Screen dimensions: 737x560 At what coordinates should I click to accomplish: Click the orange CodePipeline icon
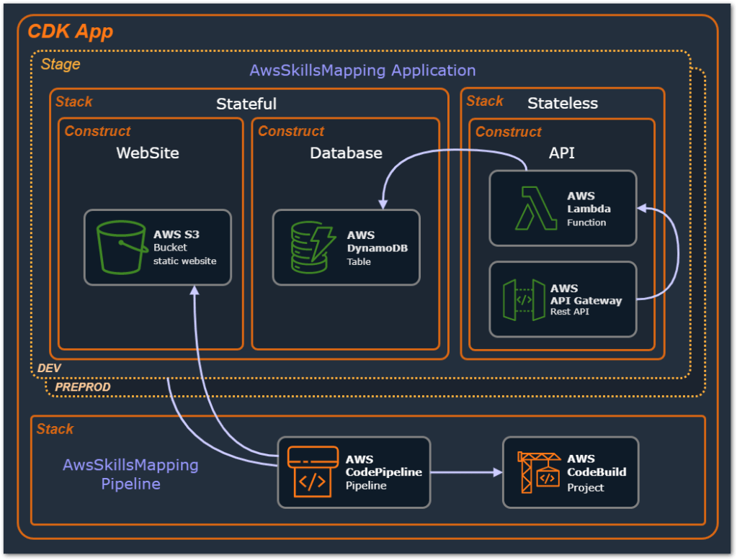[312, 471]
